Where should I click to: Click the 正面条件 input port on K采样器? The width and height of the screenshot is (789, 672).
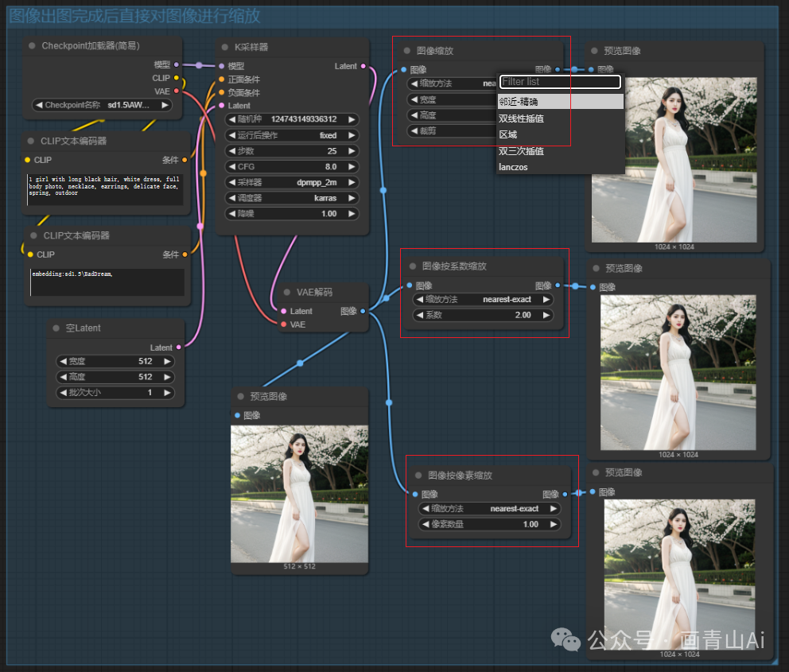pyautogui.click(x=221, y=80)
